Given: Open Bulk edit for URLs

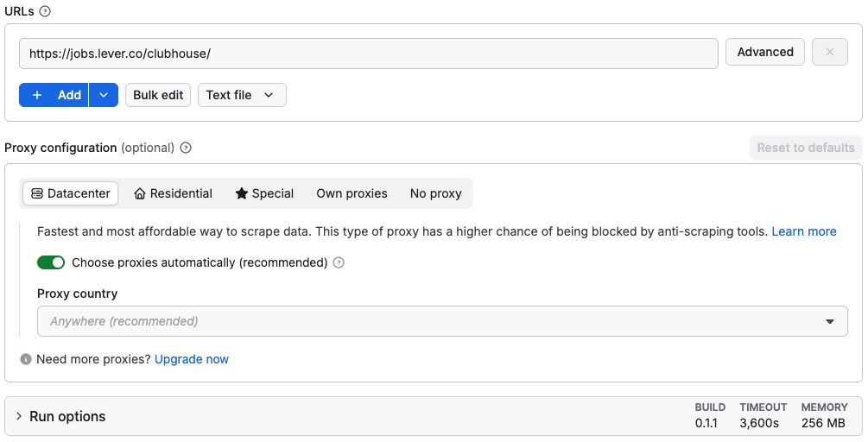Looking at the screenshot, I should (158, 95).
